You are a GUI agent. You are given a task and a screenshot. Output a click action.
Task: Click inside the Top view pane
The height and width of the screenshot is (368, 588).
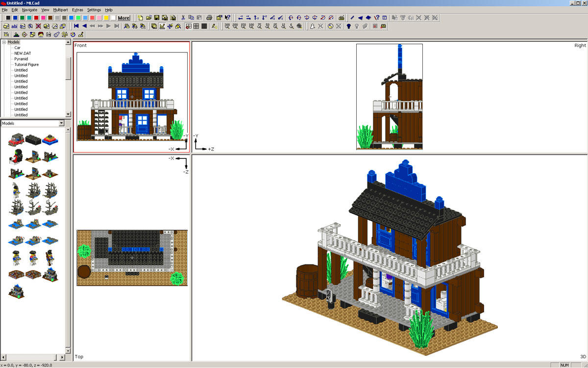click(x=131, y=258)
